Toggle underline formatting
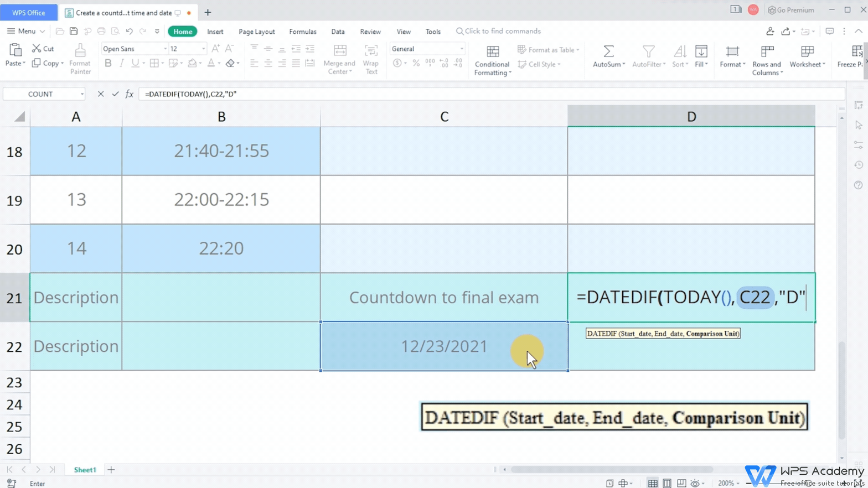Screen dimensions: 868x488 (135, 64)
